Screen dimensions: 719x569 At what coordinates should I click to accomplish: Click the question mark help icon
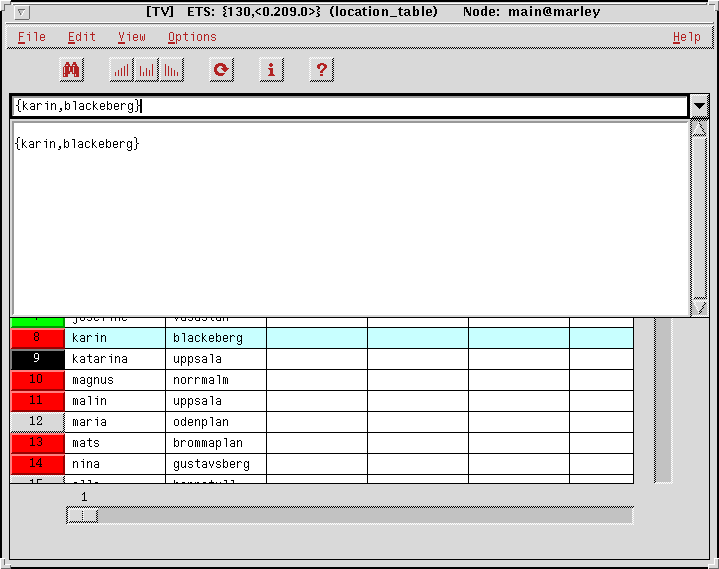321,70
